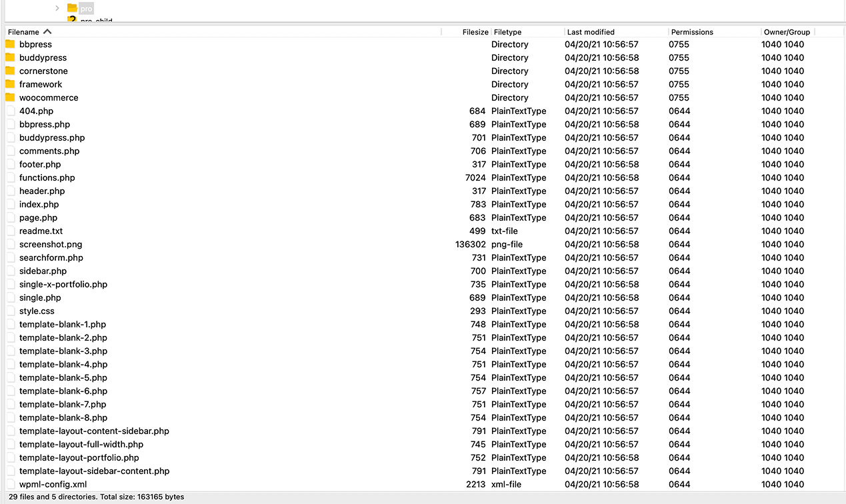The height and width of the screenshot is (504, 846).
Task: Toggle Filename sort order arrow
Action: (47, 31)
